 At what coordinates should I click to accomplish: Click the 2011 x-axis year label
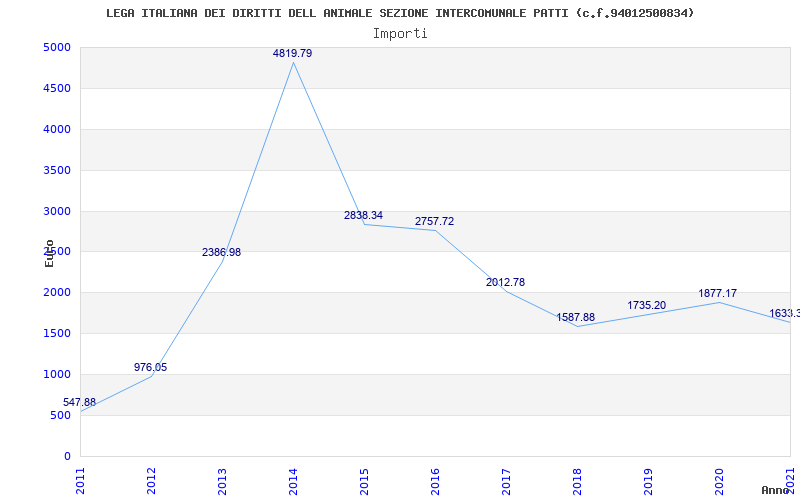[81, 482]
